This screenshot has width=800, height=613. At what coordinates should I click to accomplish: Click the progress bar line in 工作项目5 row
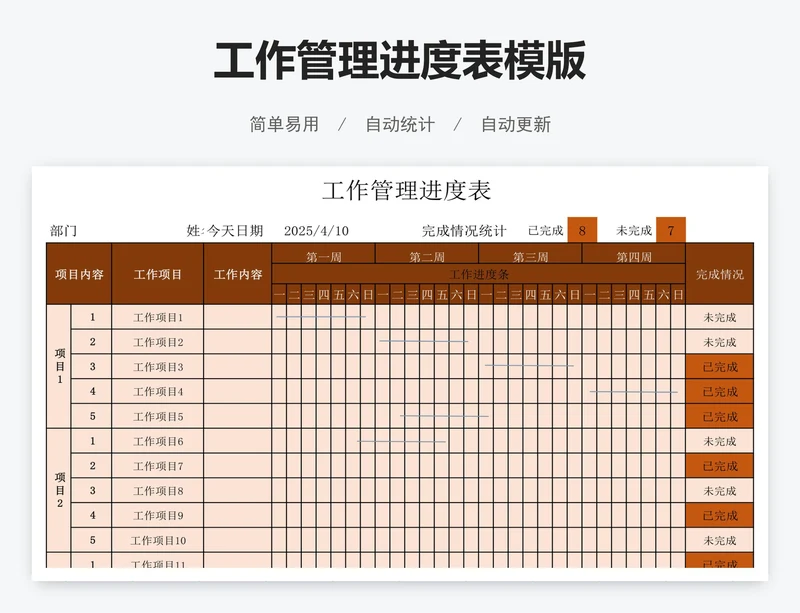[444, 416]
